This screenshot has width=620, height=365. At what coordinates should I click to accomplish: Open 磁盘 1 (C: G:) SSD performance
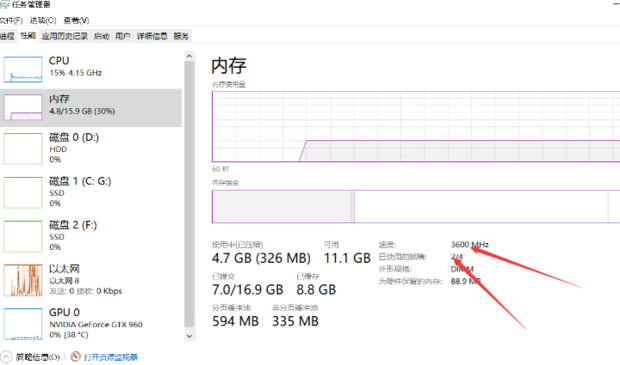[x=91, y=192]
